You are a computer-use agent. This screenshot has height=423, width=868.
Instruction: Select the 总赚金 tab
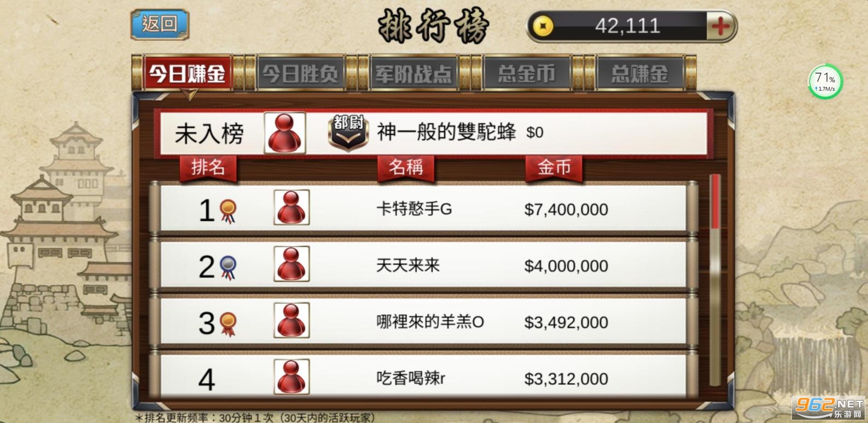pos(640,73)
